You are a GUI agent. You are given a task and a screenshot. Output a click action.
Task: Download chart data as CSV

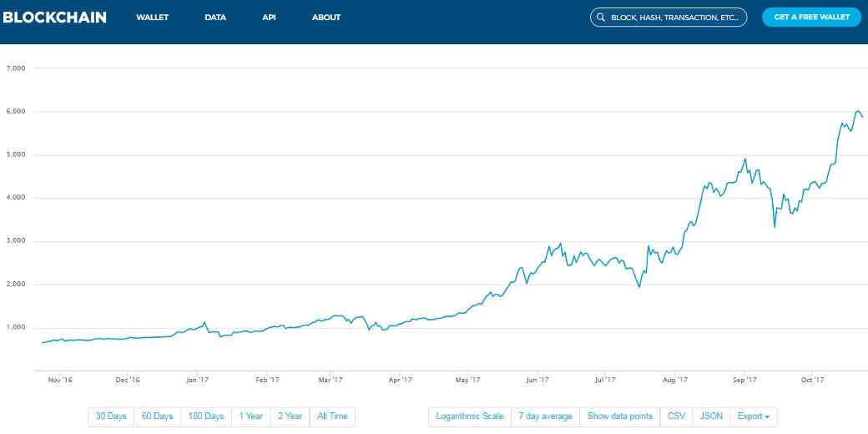pos(675,416)
